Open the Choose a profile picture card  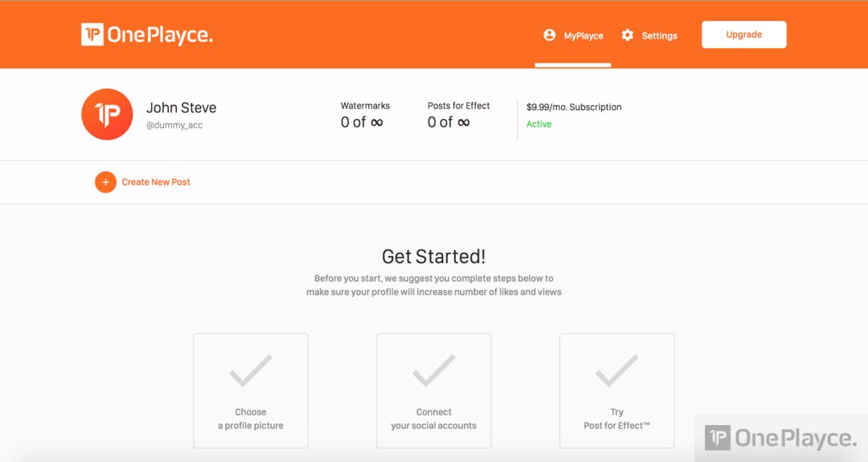point(251,390)
